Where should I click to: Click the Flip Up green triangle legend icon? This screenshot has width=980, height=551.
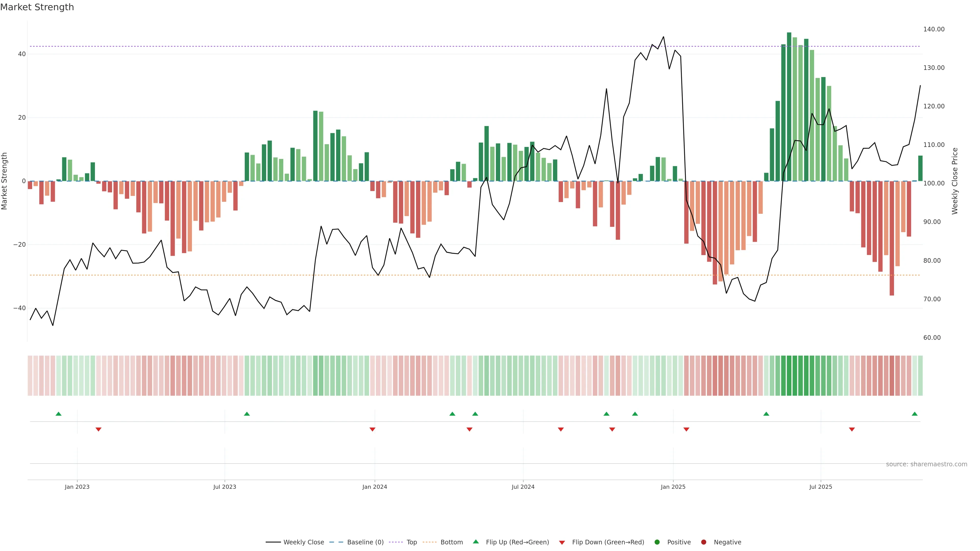tap(475, 542)
